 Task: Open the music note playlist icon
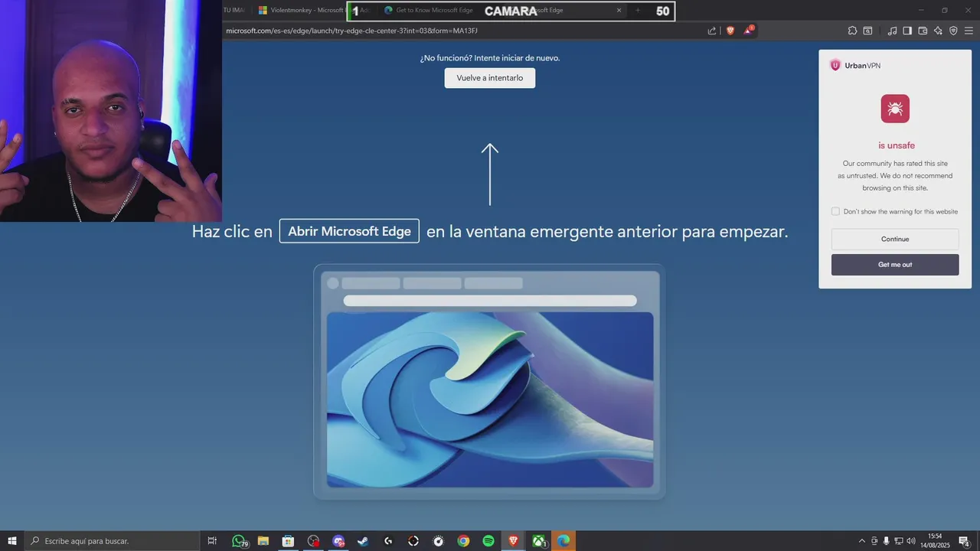892,31
